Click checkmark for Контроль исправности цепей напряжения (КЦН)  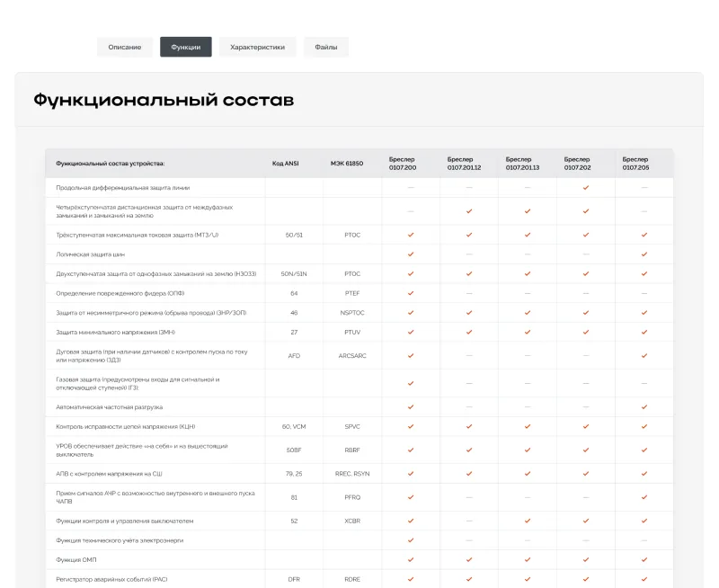click(409, 425)
